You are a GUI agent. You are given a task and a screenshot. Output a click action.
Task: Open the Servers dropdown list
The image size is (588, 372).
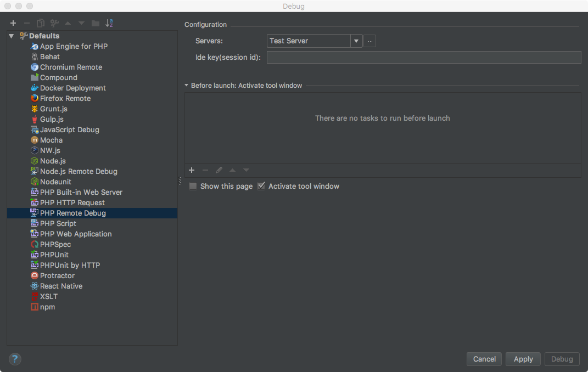(x=356, y=41)
